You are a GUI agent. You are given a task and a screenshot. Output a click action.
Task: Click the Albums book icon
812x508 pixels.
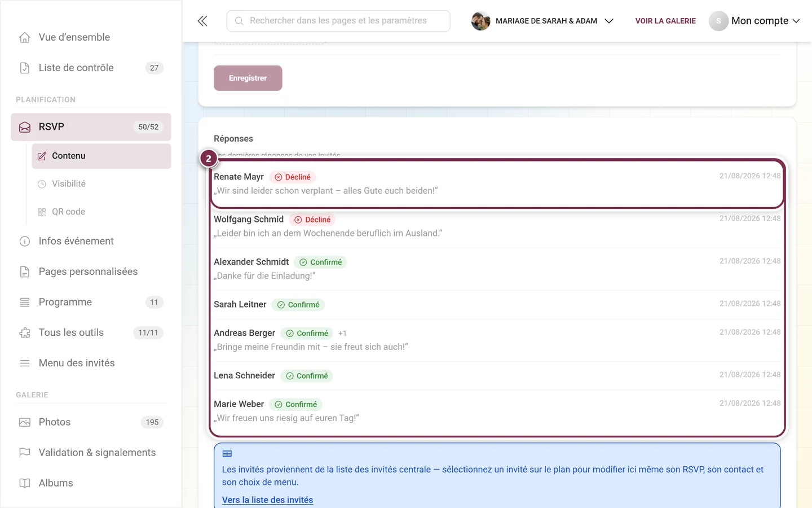tap(25, 483)
